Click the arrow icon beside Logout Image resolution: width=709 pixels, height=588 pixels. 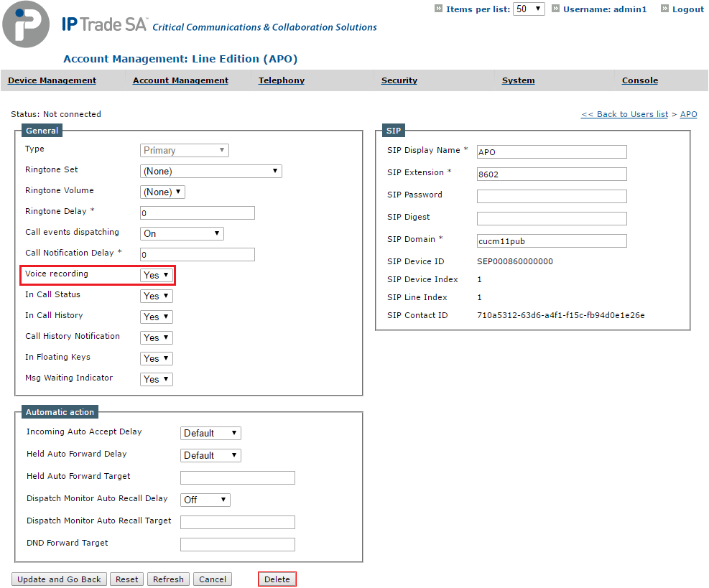click(x=664, y=9)
